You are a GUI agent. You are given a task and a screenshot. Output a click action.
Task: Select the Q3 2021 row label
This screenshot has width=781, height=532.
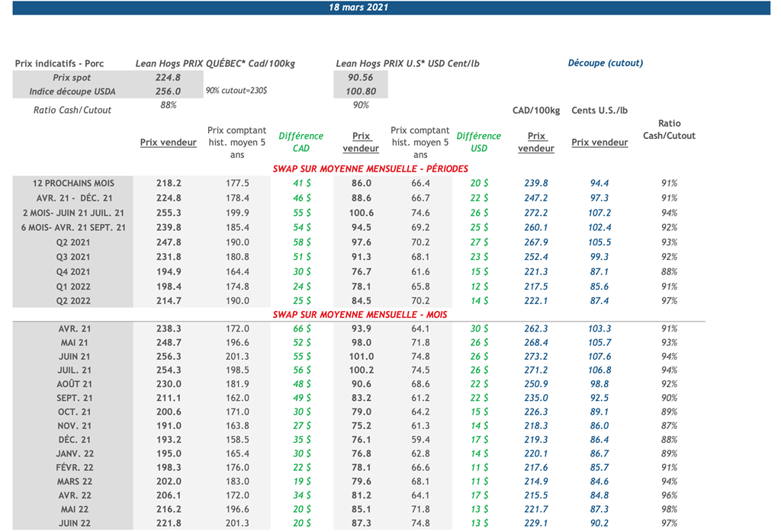click(x=73, y=257)
